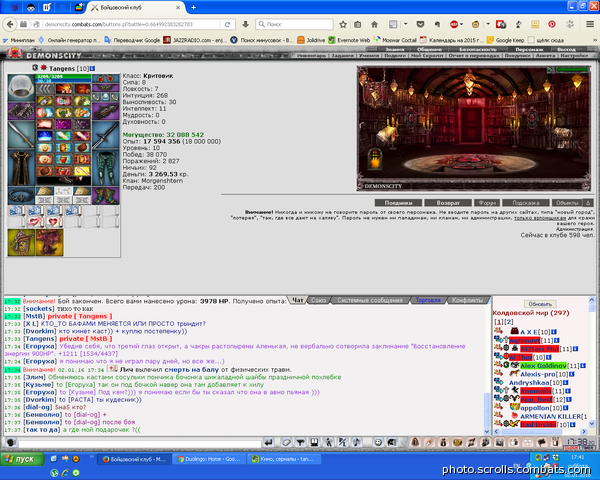Open the Персонаж top menu
Screen dimensions: 600x480
[x=529, y=49]
